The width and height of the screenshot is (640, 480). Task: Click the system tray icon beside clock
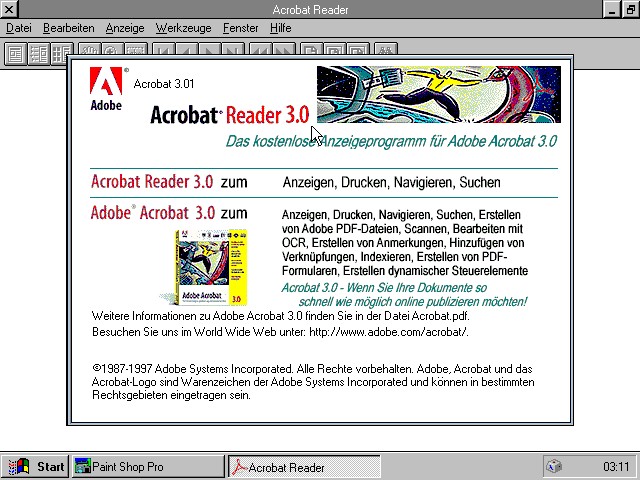[x=554, y=466]
